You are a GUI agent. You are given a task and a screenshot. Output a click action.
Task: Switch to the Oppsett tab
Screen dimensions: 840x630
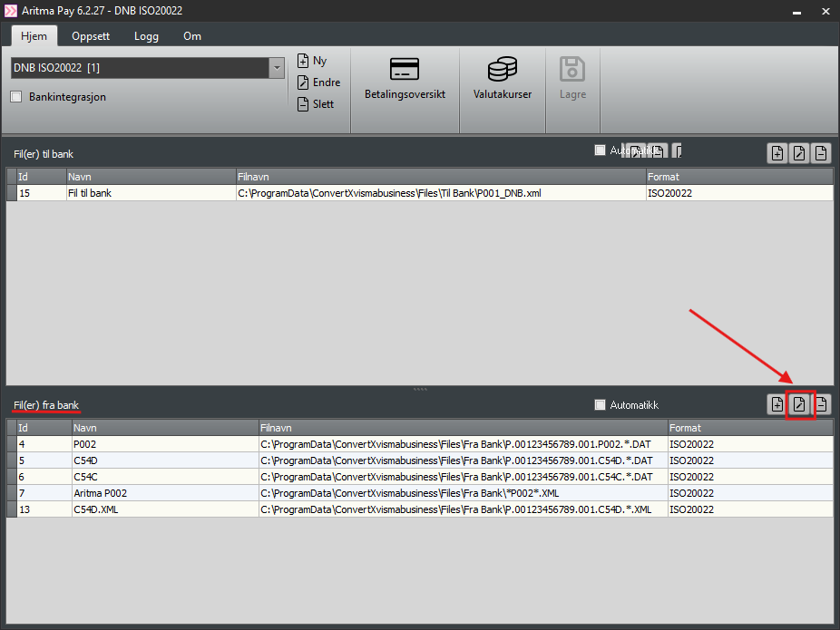91,36
